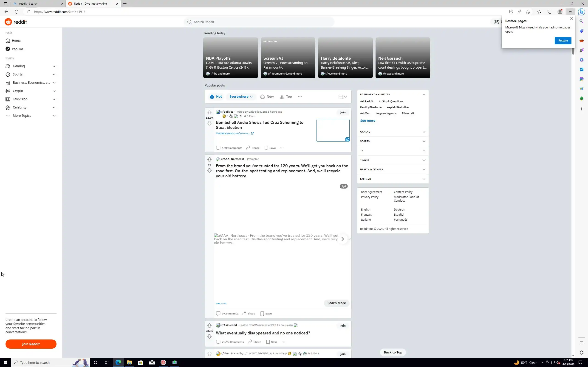The width and height of the screenshot is (588, 367).
Task: Downvote the AskReddit disappeared post
Action: (209, 337)
